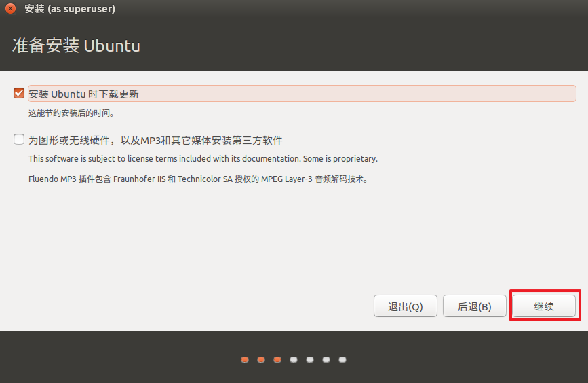Click the license terms description sentence
Viewport: 588px width, 383px height.
[203, 158]
